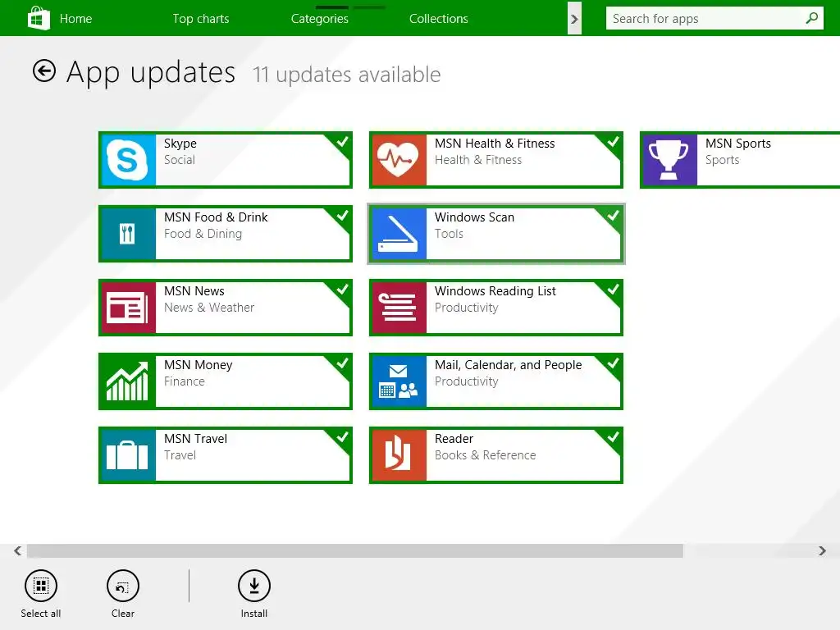The height and width of the screenshot is (630, 840).
Task: Click the Windows Store bag logo
Action: point(39,18)
